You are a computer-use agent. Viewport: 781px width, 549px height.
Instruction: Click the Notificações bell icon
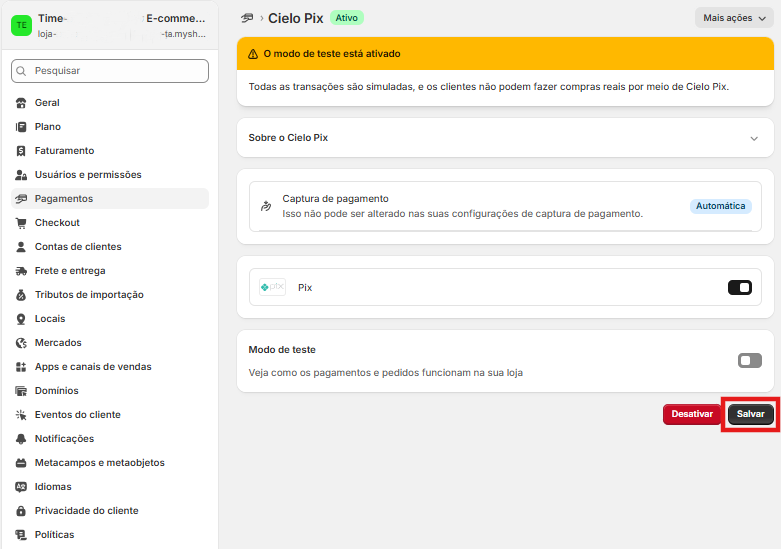21,439
